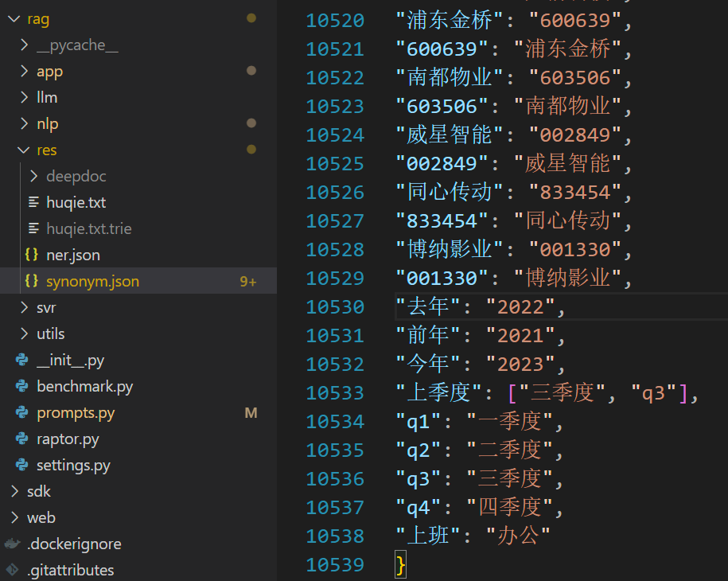Expand the llm folder

(24, 97)
